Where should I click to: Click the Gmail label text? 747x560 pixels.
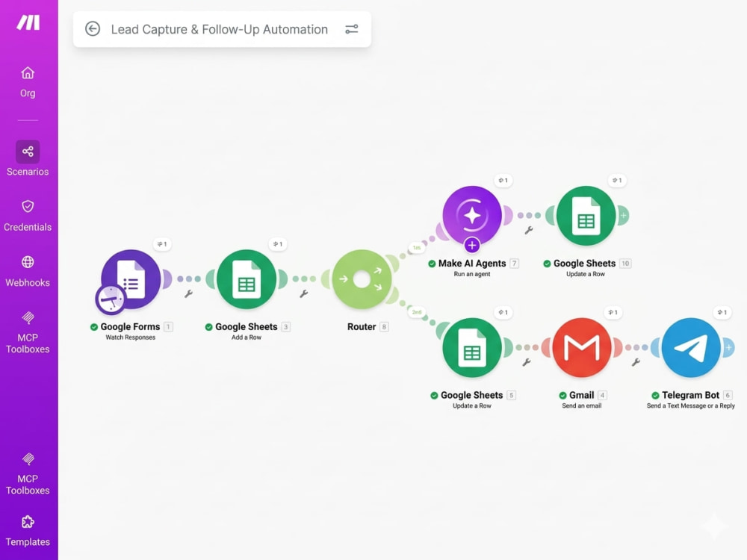click(582, 395)
